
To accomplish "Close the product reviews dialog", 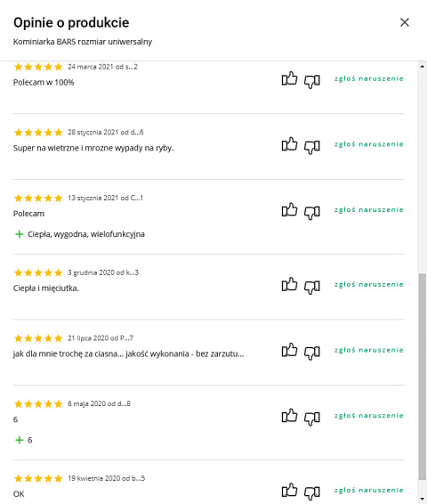I will click(x=405, y=22).
